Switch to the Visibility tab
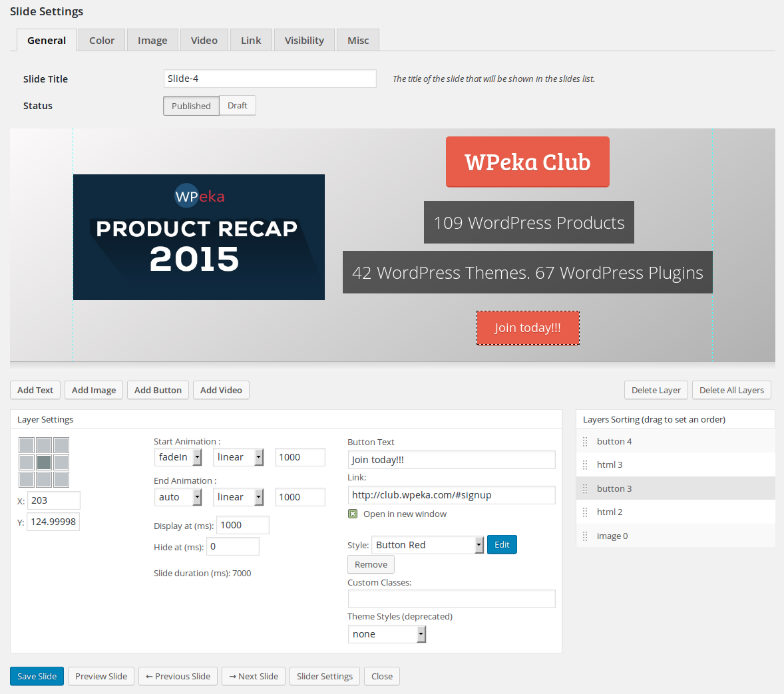Viewport: 784px width, 694px height. (304, 41)
